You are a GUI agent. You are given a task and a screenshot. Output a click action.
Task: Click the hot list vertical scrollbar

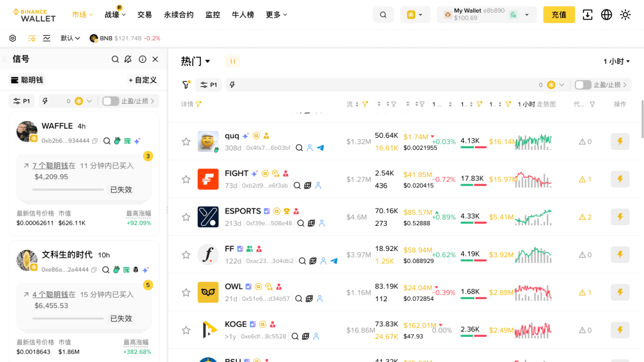(x=642, y=119)
